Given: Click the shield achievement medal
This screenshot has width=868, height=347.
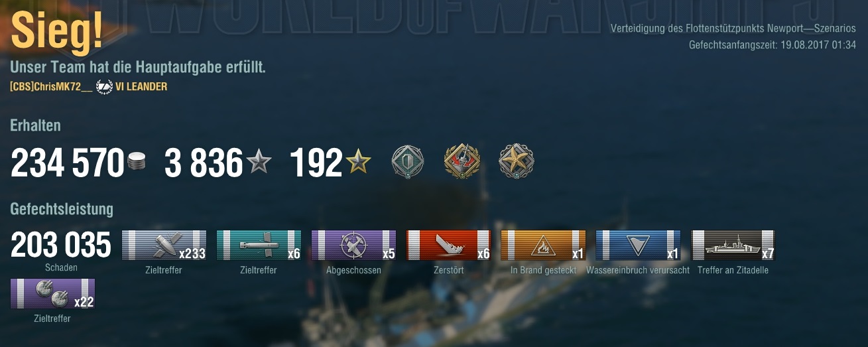Looking at the screenshot, I should tap(407, 162).
